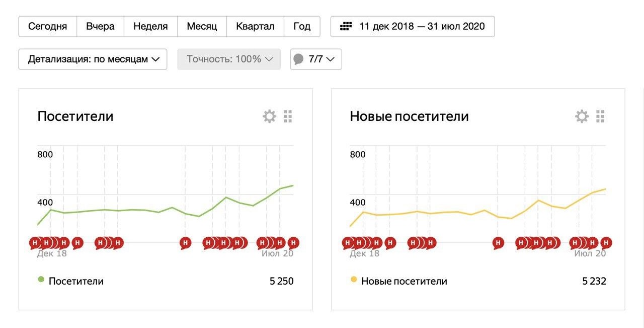This screenshot has width=644, height=328.
Task: Switch to the Неделя period
Action: click(x=150, y=27)
